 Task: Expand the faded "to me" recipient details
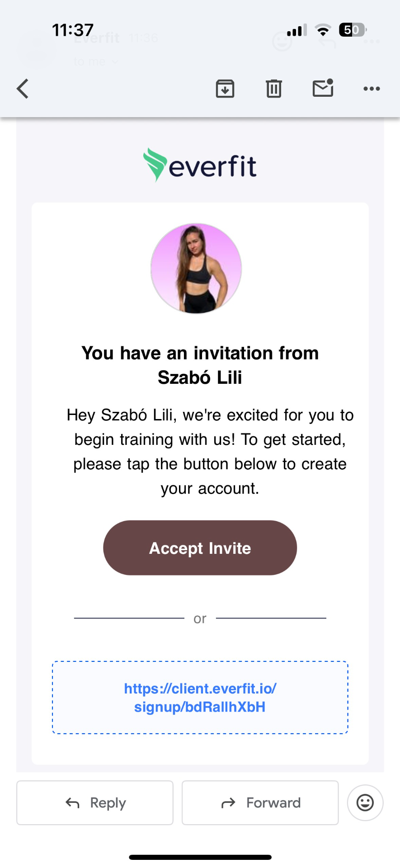pos(95,62)
